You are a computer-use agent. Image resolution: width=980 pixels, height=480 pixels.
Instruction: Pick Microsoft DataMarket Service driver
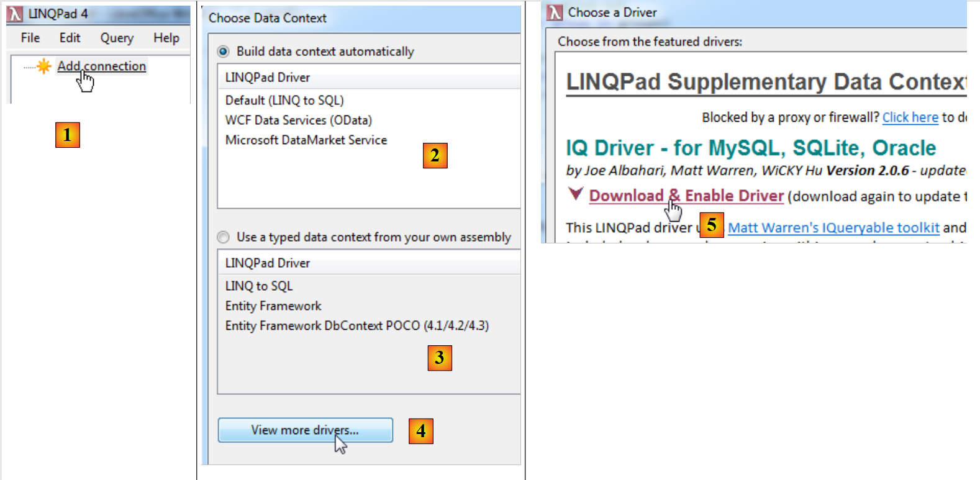[x=306, y=140]
